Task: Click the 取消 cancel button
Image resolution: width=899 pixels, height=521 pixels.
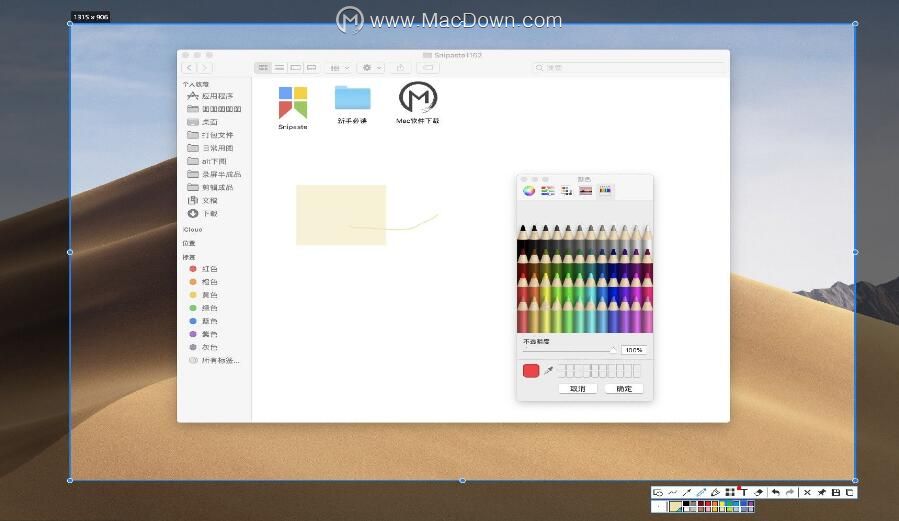Action: coord(577,389)
